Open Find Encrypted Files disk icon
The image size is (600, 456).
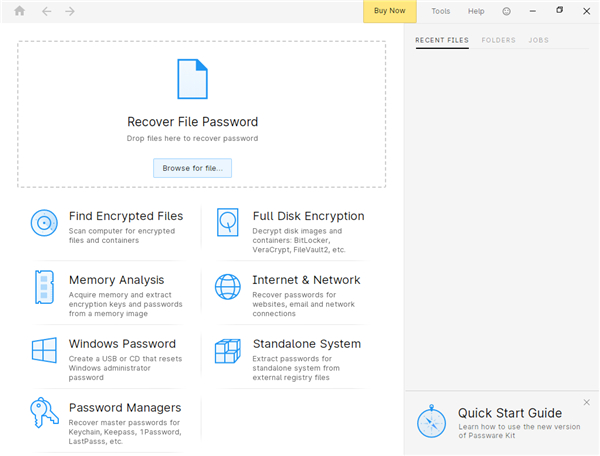coord(44,223)
